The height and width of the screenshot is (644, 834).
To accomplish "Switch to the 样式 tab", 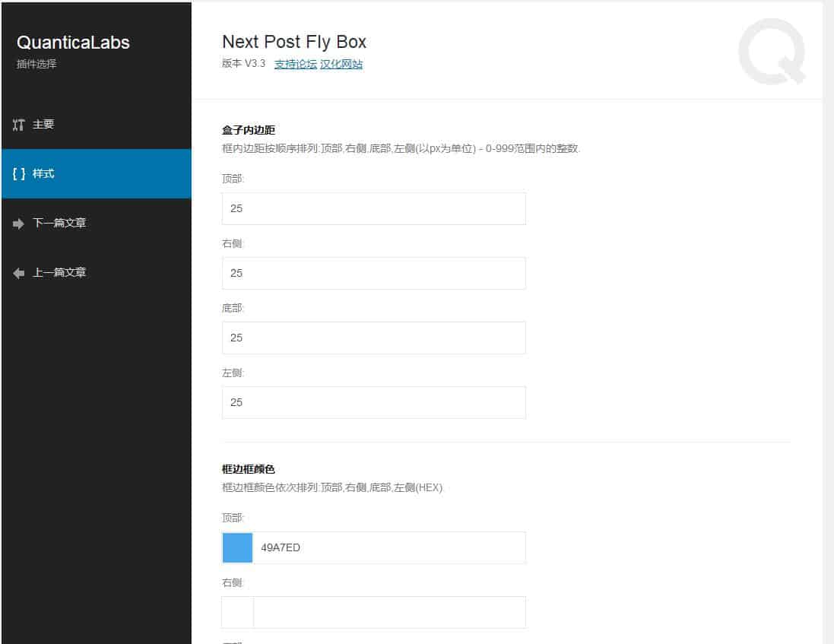I will click(97, 174).
